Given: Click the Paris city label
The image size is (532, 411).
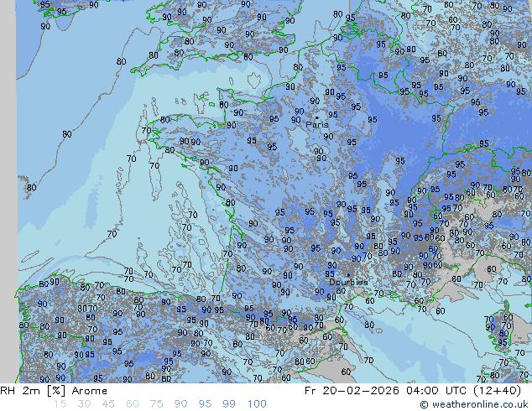Looking at the screenshot, I should (x=317, y=124).
